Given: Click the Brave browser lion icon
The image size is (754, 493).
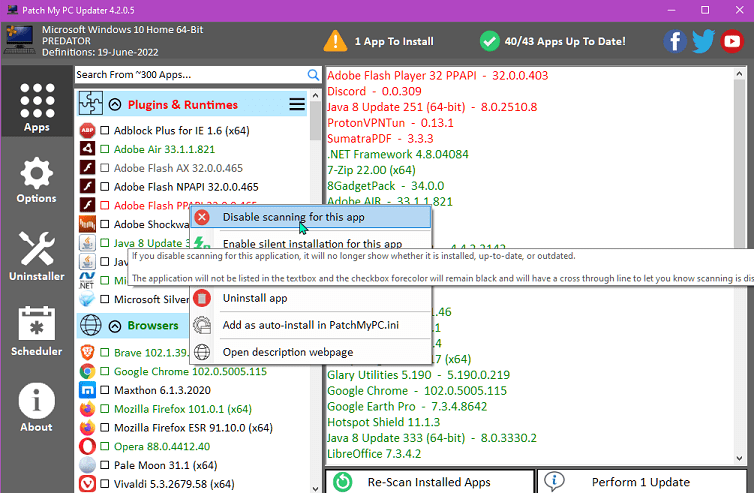Looking at the screenshot, I should [87, 353].
